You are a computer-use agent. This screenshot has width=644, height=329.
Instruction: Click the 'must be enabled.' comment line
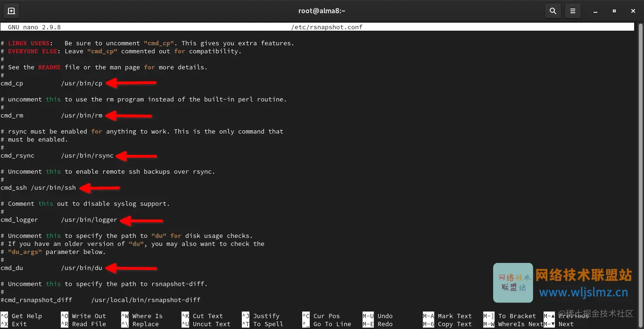(x=34, y=139)
